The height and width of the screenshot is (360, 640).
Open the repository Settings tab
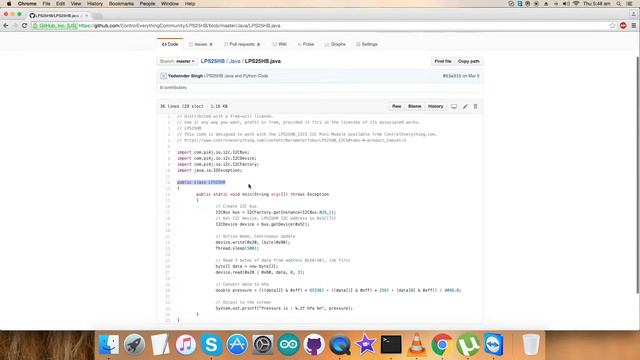367,44
